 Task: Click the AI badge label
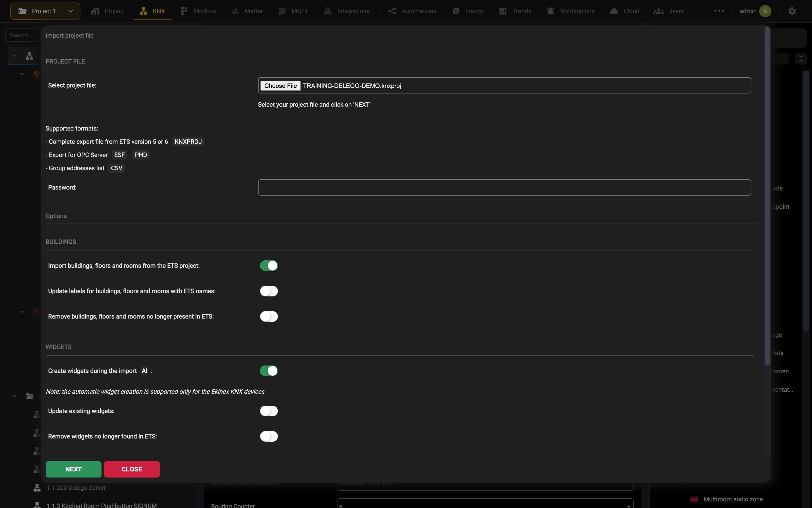[145, 371]
